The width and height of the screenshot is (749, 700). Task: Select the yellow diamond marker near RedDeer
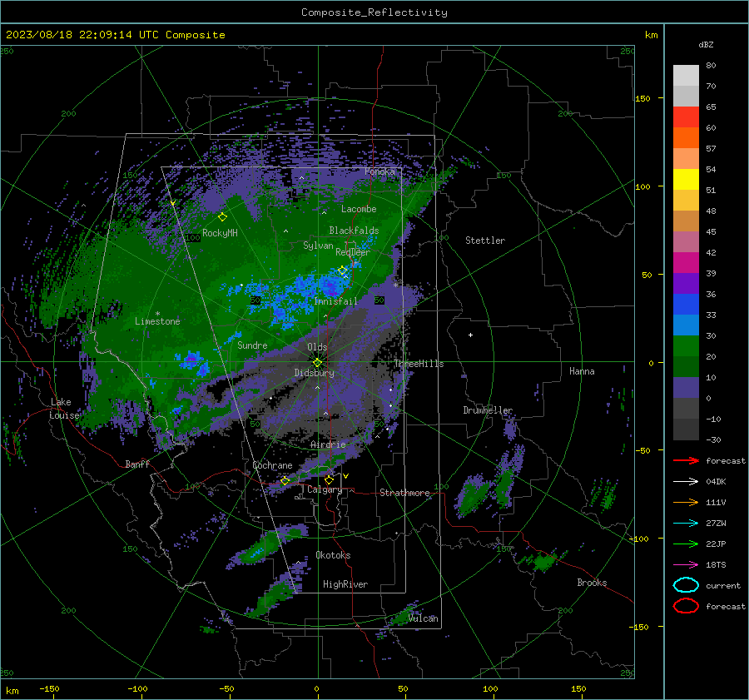pos(342,271)
